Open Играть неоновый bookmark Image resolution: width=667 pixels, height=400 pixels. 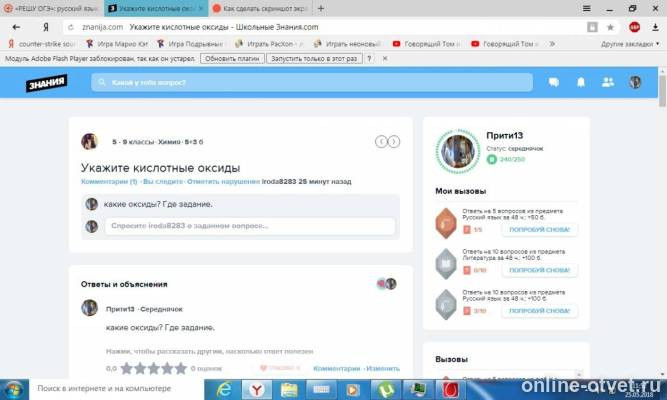click(x=347, y=44)
